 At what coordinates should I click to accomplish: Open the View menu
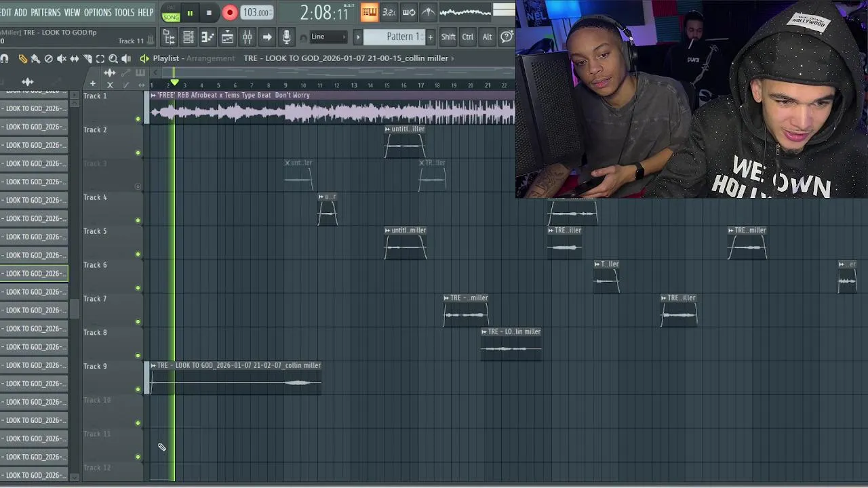pos(72,12)
